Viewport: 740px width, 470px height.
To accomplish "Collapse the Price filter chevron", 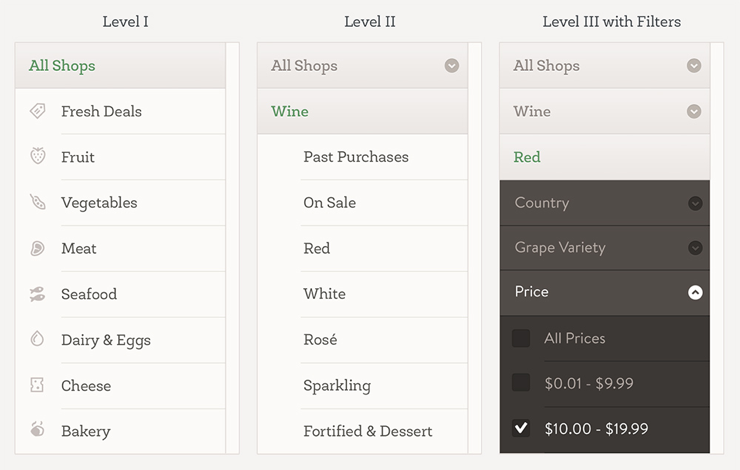I will (695, 293).
